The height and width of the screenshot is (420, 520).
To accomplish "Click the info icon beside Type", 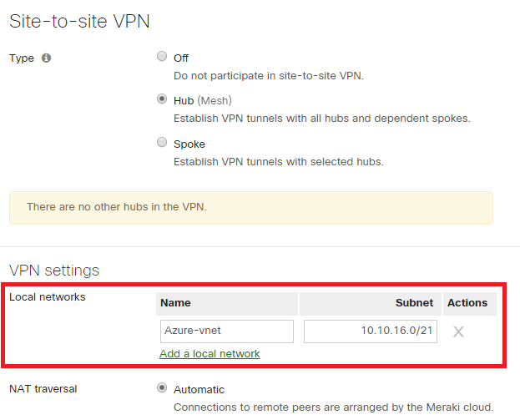I will click(46, 58).
